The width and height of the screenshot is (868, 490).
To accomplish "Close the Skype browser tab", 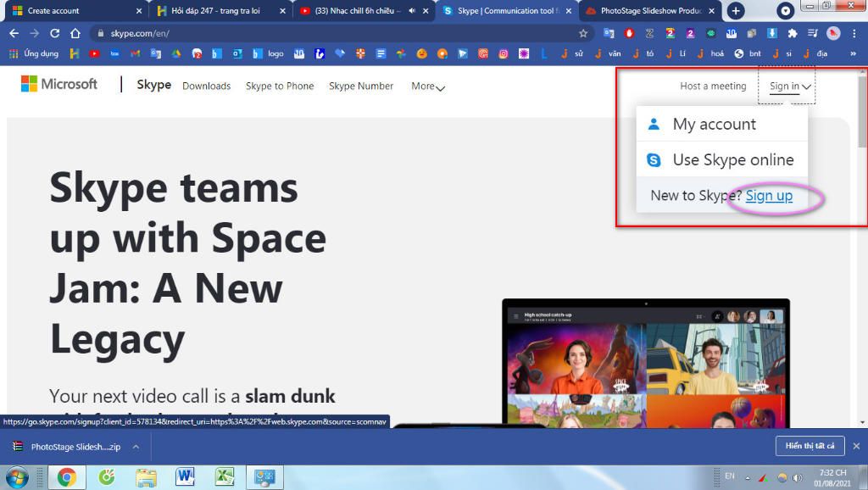I will pos(569,10).
